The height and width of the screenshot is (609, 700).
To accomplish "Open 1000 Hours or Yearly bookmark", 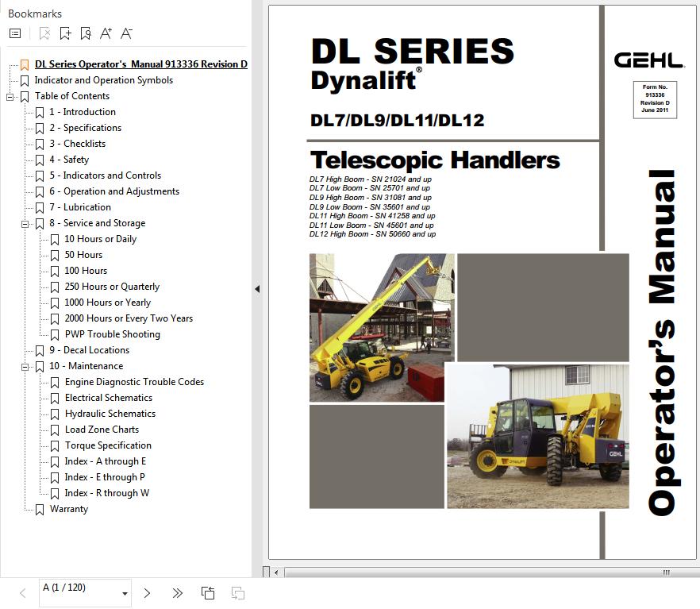I will 108,303.
